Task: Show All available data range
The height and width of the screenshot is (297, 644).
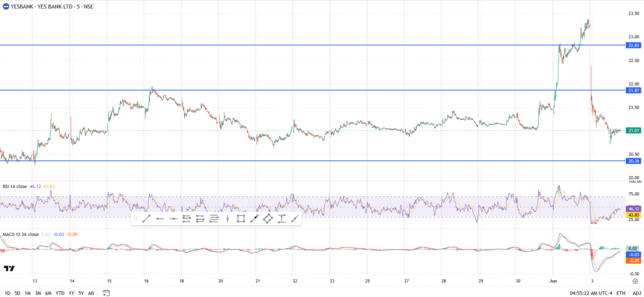Action: (x=92, y=293)
